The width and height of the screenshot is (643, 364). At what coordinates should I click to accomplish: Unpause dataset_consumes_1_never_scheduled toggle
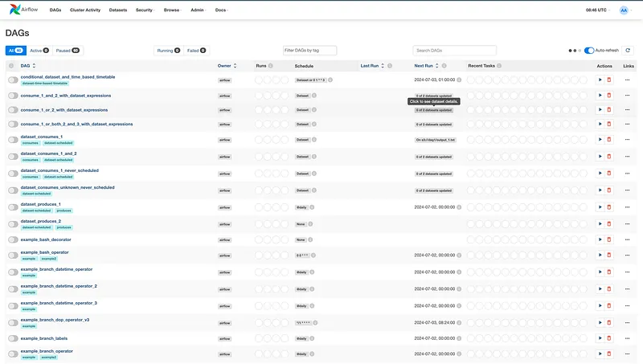(13, 174)
